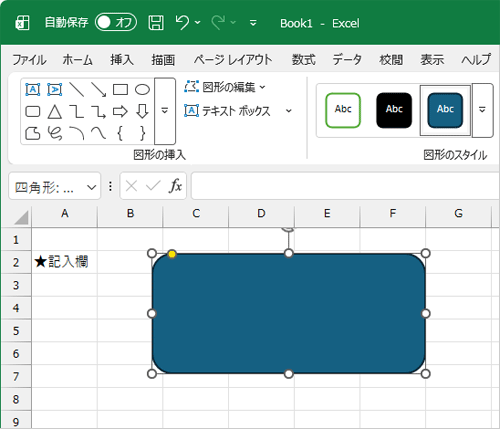The width and height of the screenshot is (500, 429).
Task: Choose the freeform scribble shape
Action: [55, 133]
